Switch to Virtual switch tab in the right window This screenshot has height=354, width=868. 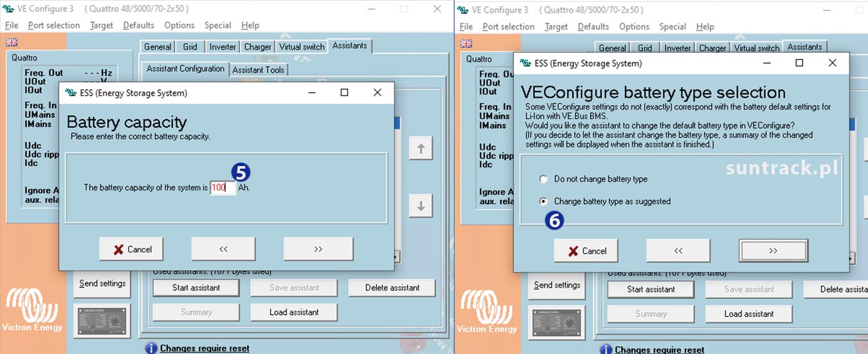coord(756,48)
